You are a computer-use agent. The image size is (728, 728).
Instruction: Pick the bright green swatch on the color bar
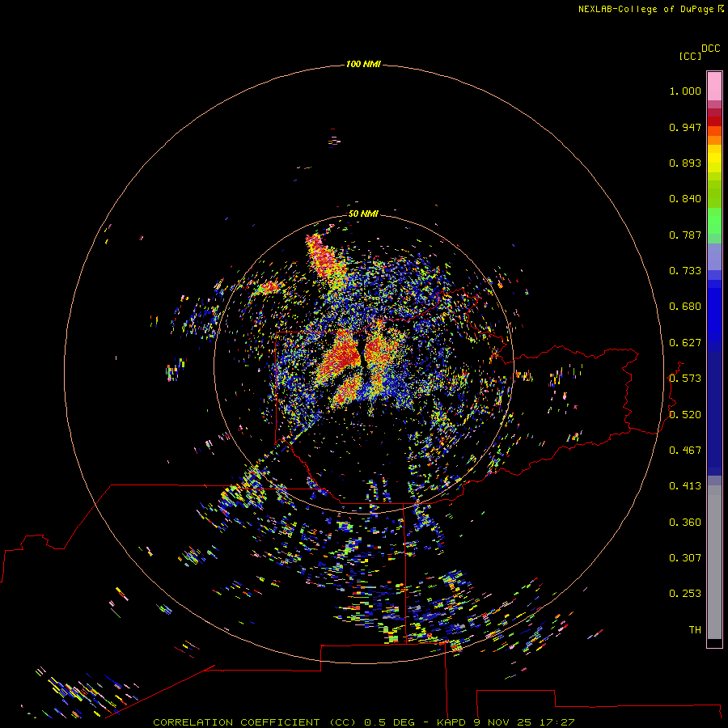tap(714, 221)
